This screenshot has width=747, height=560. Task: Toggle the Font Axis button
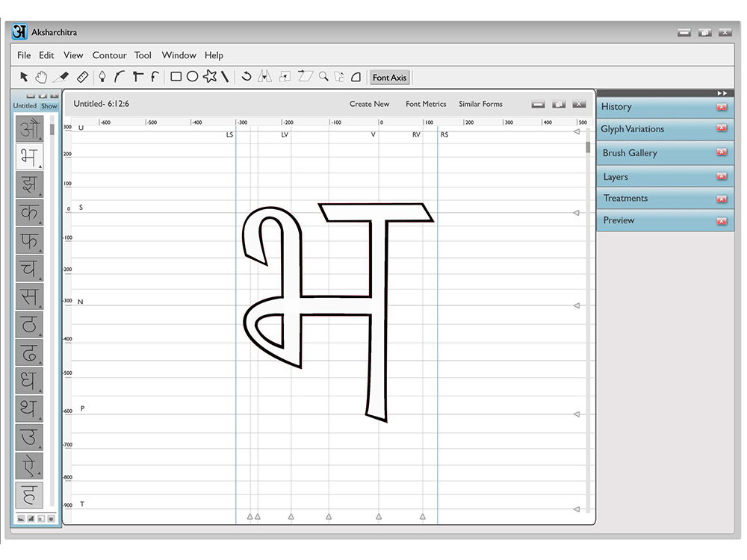pos(390,77)
